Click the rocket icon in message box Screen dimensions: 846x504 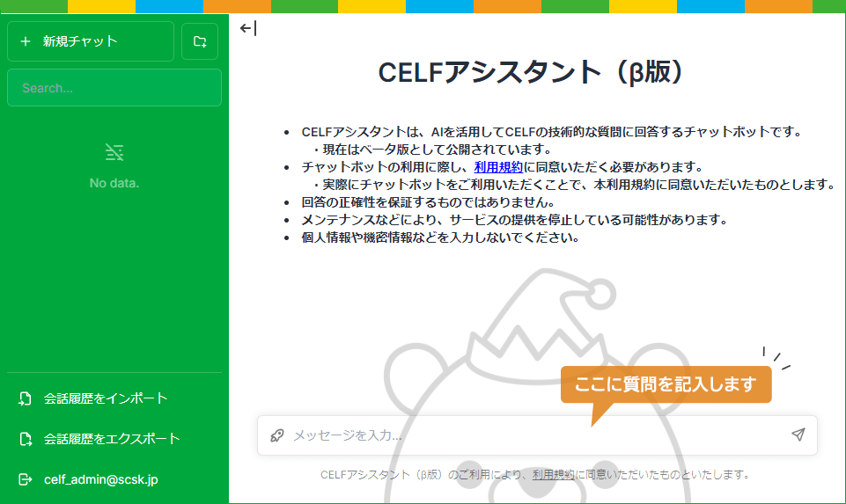point(277,435)
